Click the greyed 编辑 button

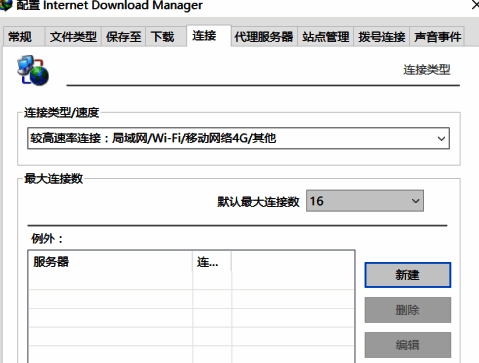pyautogui.click(x=408, y=345)
